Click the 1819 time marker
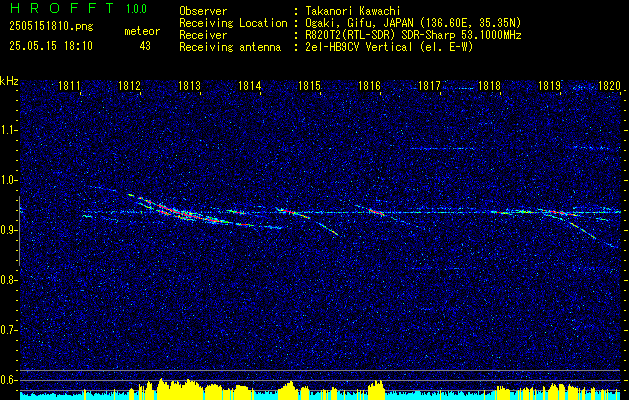 549,85
